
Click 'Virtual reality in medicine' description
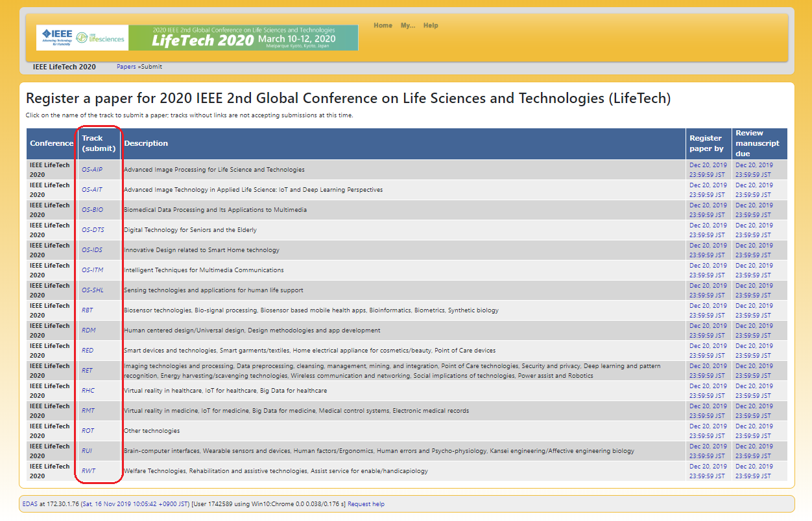(x=296, y=411)
